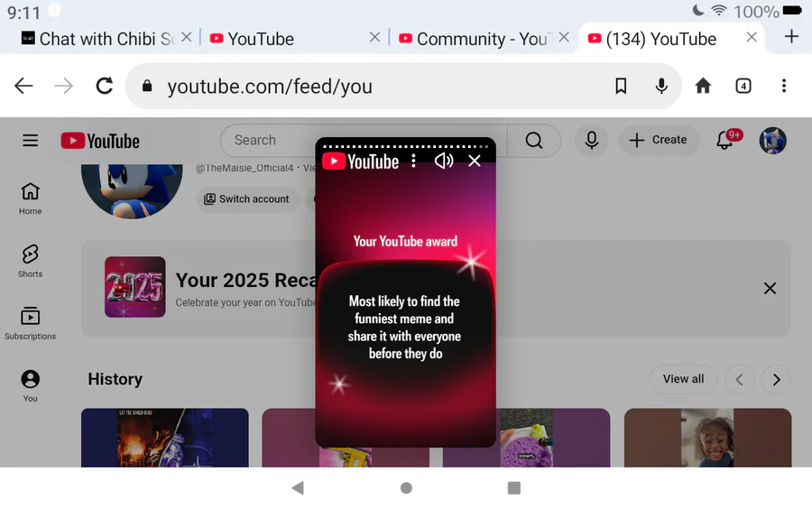812x508 pixels.
Task: Search with voice using YouTube microphone
Action: point(591,141)
